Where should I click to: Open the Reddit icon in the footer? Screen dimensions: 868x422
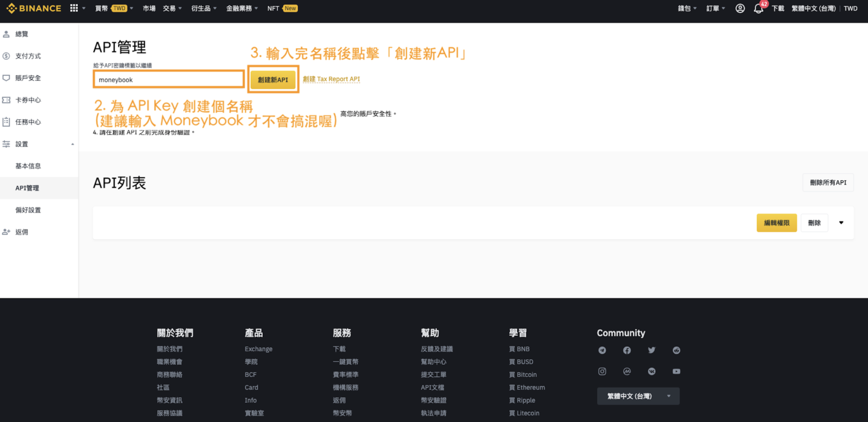(x=676, y=350)
